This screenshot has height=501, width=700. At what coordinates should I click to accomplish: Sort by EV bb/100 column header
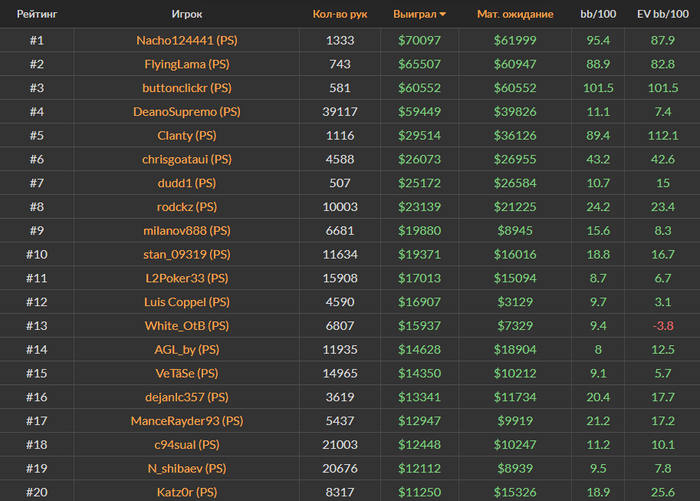click(x=662, y=15)
